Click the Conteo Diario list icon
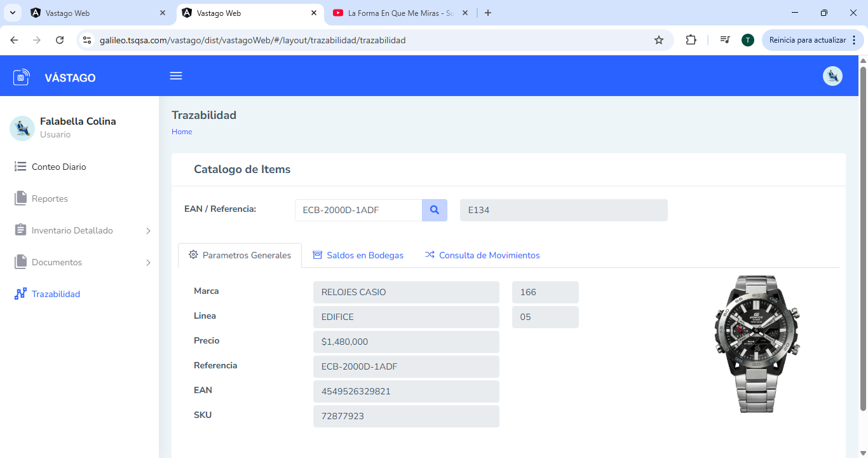868x458 pixels. pos(20,167)
